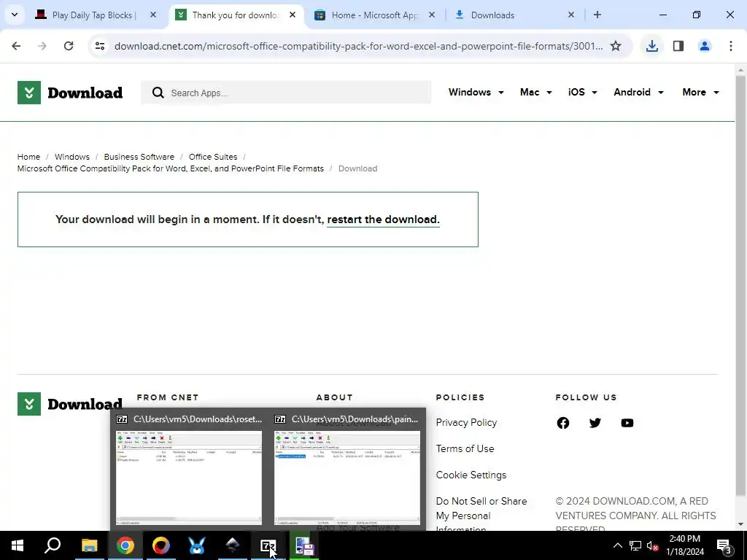Screen dimensions: 747x560
Task: Expand the iOS dropdown menu
Action: [x=582, y=92]
